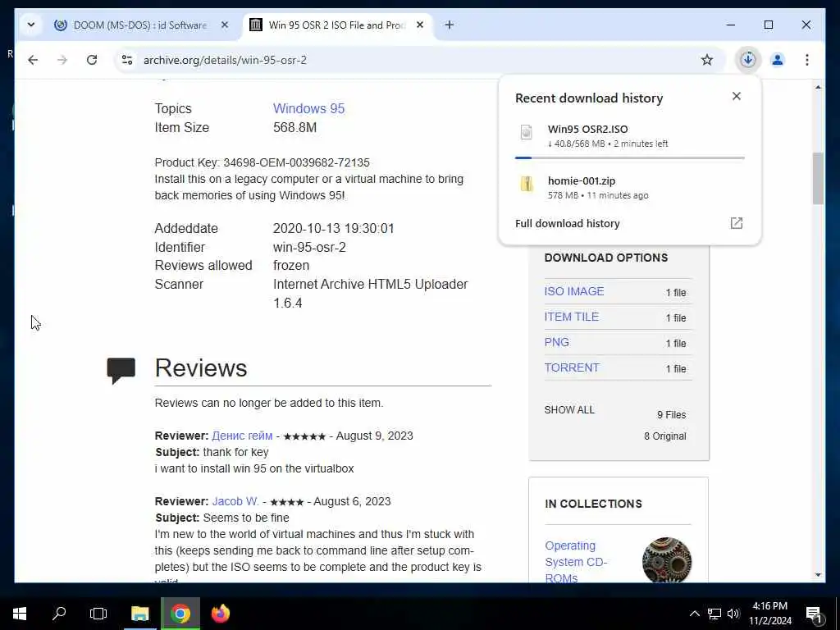
Task: Click the scrollbar up arrow
Action: 818,87
